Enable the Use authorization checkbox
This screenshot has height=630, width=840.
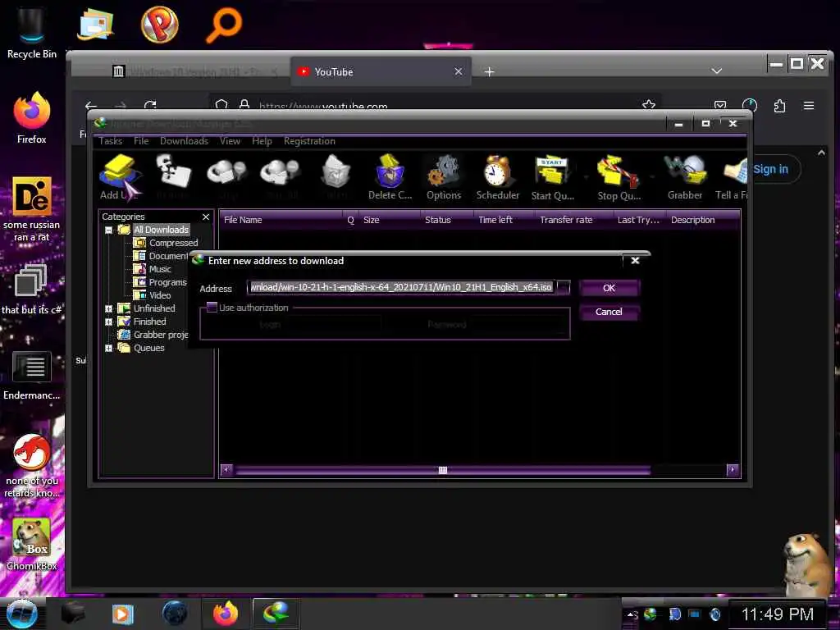[212, 308]
